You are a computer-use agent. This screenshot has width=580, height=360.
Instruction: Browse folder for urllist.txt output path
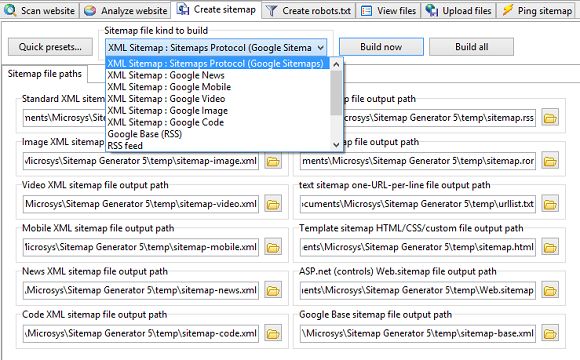[x=550, y=204]
